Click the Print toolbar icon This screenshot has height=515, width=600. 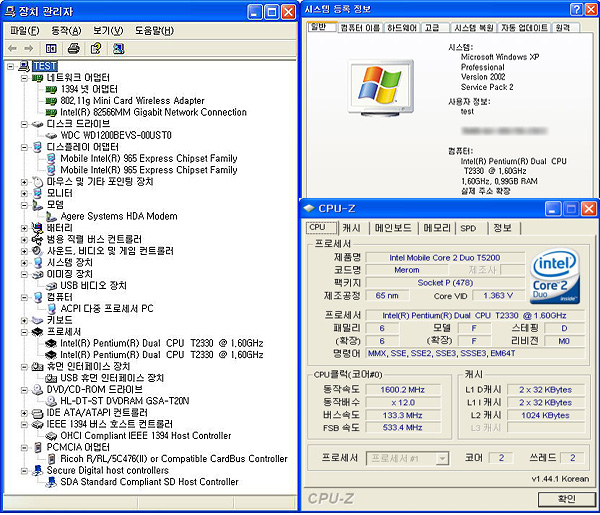(73, 49)
